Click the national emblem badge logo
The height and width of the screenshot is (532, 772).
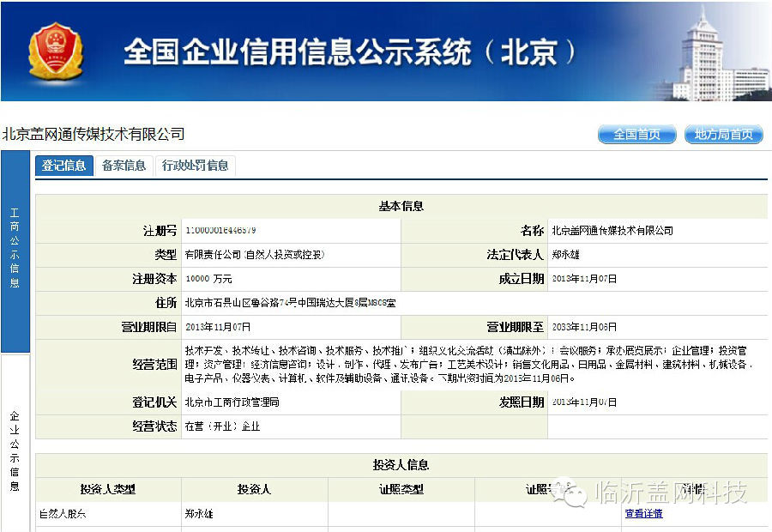click(55, 51)
